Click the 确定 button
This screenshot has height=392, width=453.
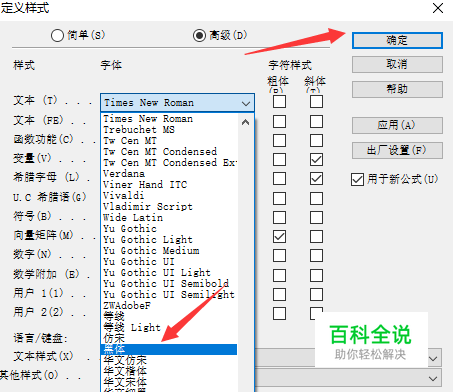click(x=397, y=41)
